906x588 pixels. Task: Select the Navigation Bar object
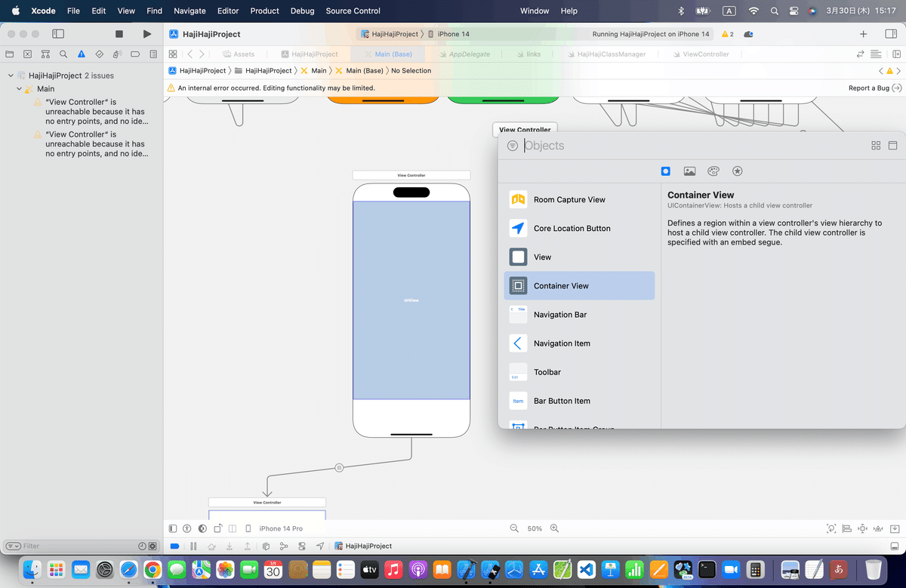tap(579, 315)
